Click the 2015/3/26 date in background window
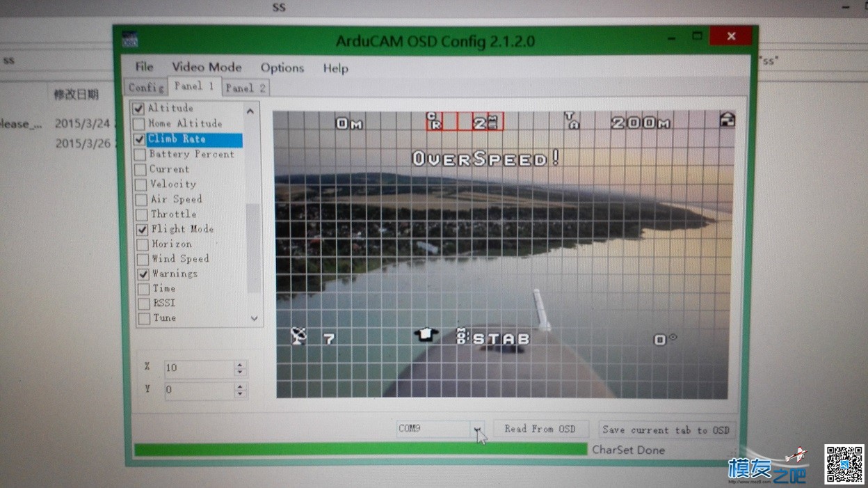868x488 pixels. [x=83, y=143]
